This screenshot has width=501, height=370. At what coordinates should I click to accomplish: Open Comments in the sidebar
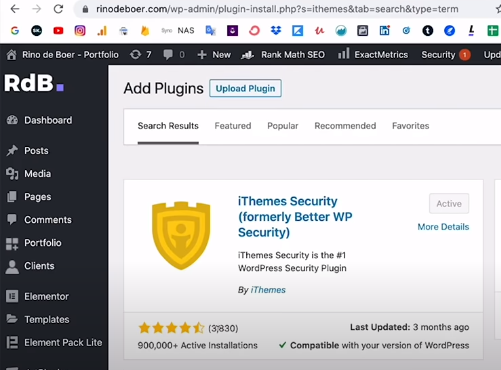click(48, 220)
